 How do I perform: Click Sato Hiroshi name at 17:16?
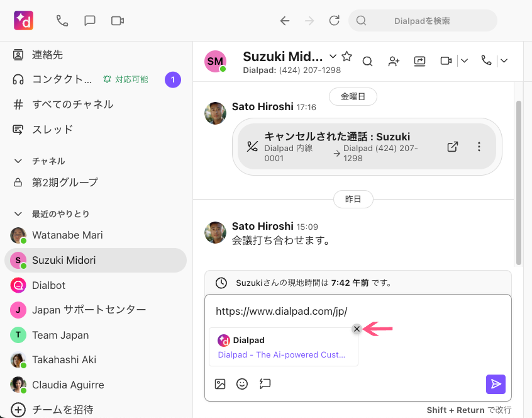[x=263, y=106]
